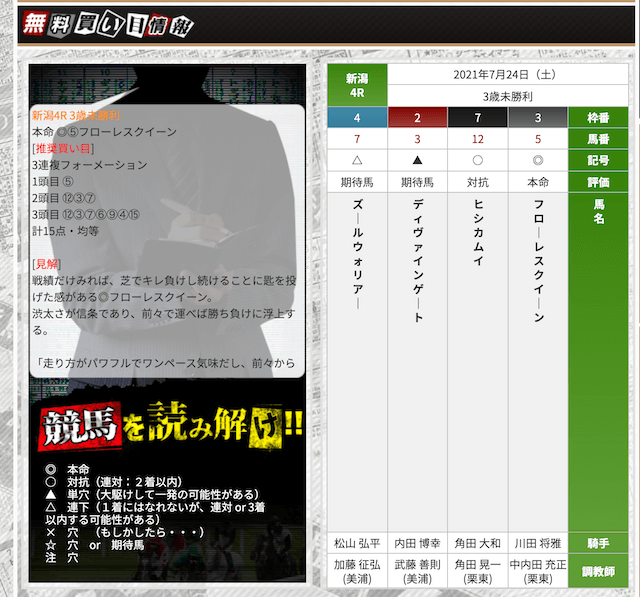Click horse number 7 in table

[x=357, y=139]
